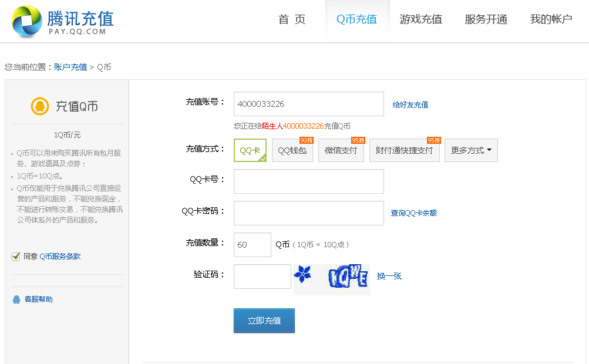This screenshot has width=589, height=364.
Task: Click the 账户充值 breadcrumb link
Action: click(70, 68)
